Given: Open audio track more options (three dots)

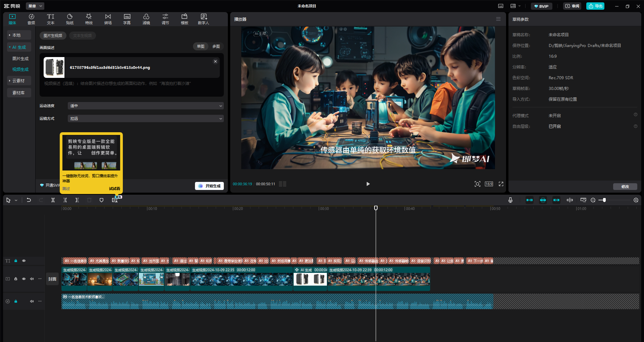Looking at the screenshot, I should 40,301.
